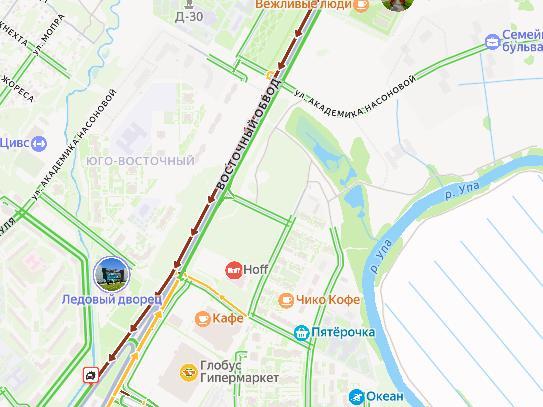Click the Восточный обвод road label
This screenshot has height=407, width=543.
(248, 134)
